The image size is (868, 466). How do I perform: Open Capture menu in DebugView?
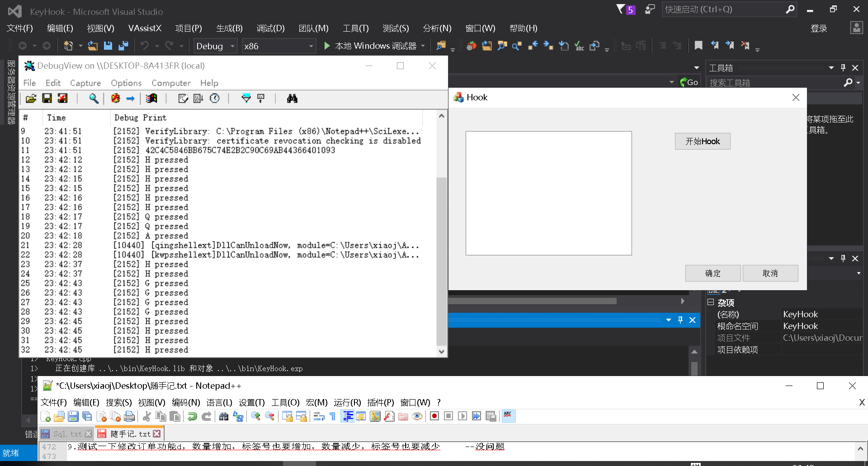pos(85,83)
